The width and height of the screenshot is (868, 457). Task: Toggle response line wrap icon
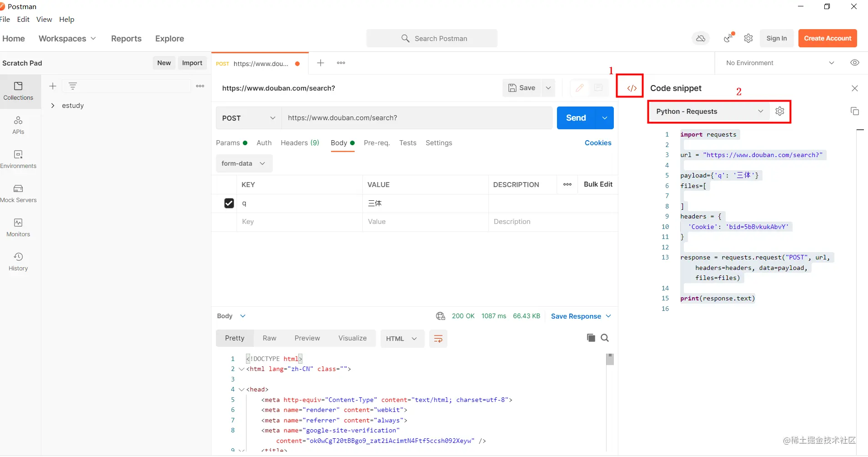(438, 339)
